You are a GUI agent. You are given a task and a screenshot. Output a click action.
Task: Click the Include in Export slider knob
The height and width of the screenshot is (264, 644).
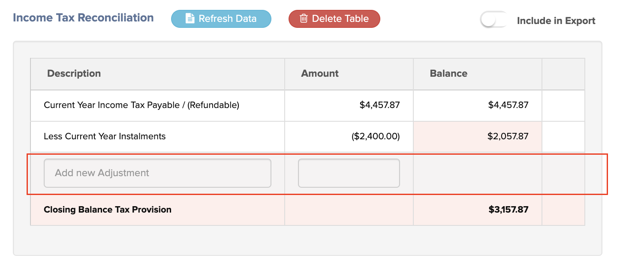coord(488,20)
